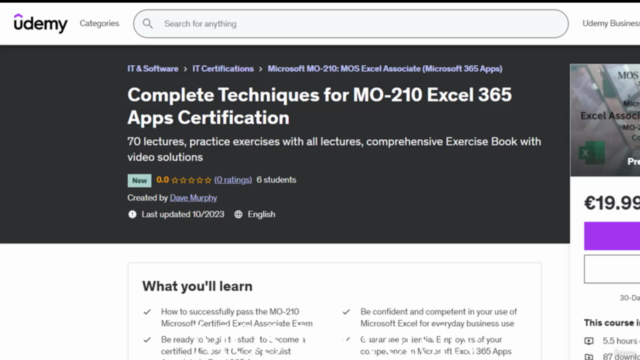
Task: Click Last updated 10/2023 text
Action: click(x=183, y=214)
